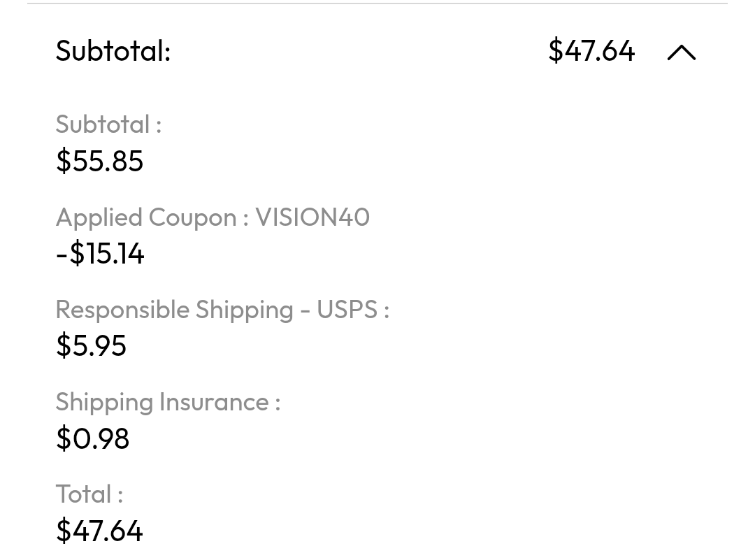This screenshot has height=560, width=755.
Task: Click the $0.98 insurance fee
Action: 92,438
